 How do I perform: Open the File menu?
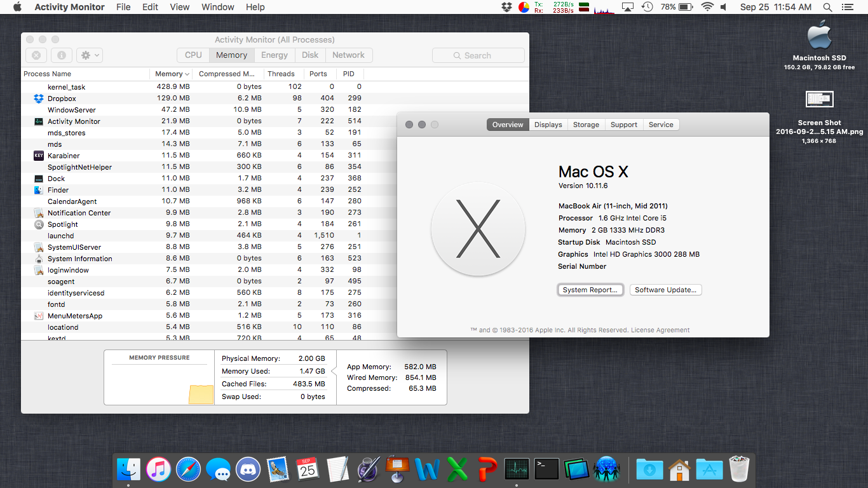pos(123,7)
